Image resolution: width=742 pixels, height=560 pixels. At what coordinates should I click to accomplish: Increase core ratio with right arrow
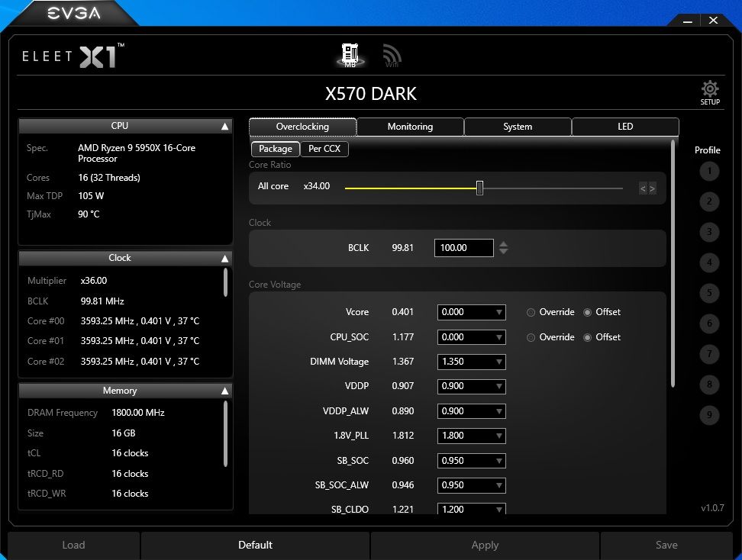652,188
